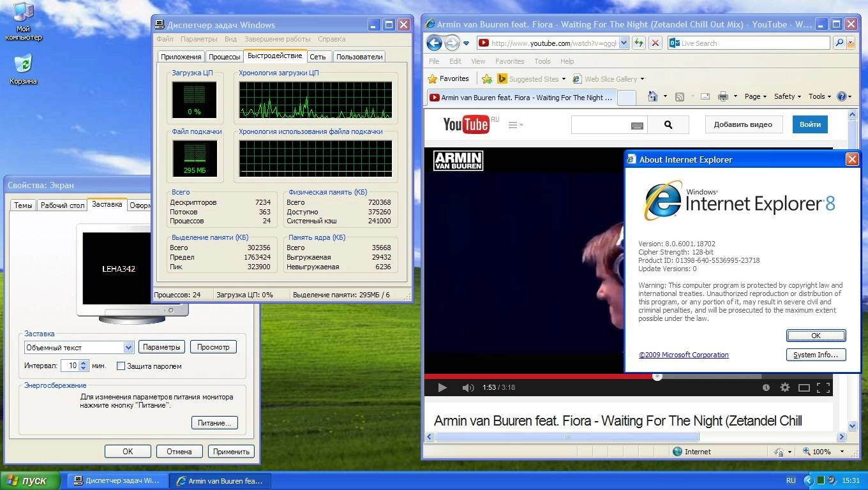This screenshot has width=868, height=490.
Task: Open search provider options dropdown
Action: [852, 43]
